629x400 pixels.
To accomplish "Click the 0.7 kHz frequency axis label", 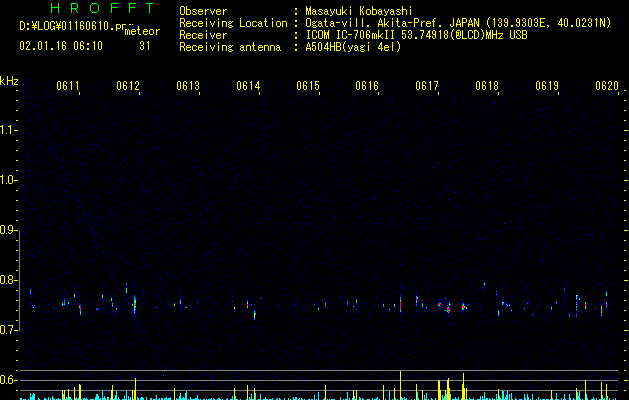I will click(x=9, y=330).
